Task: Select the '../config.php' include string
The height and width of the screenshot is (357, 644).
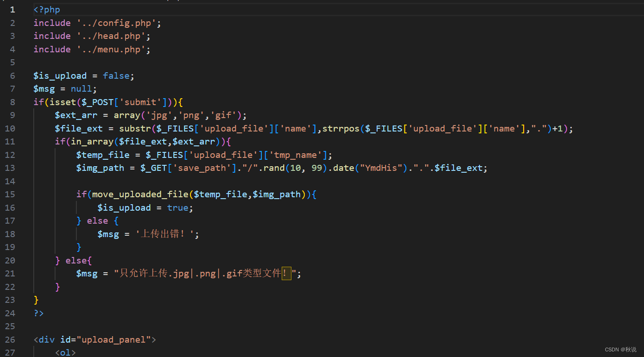Action: pos(116,23)
